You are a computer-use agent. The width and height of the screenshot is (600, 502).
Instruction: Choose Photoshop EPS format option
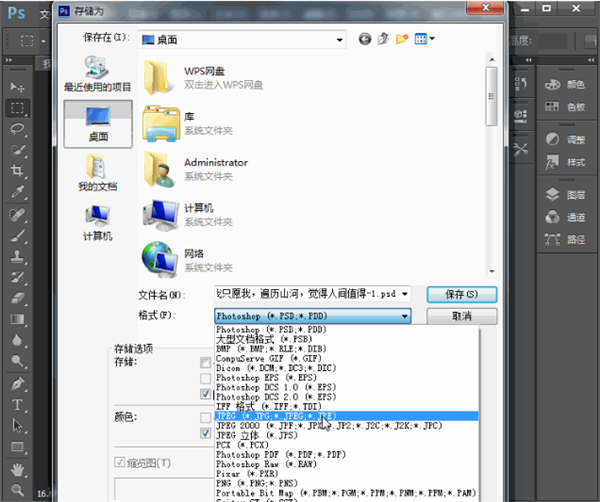click(346, 378)
